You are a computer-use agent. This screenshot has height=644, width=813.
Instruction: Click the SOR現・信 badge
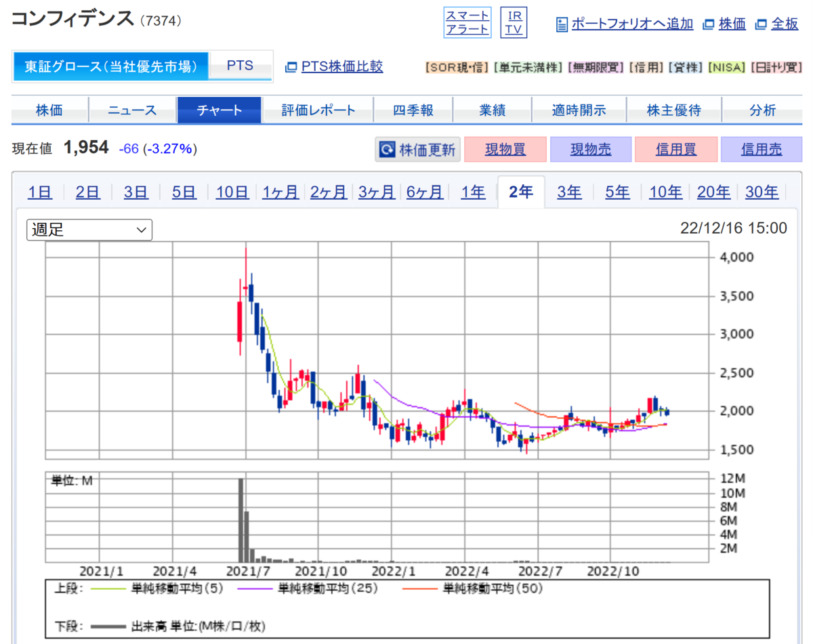457,68
